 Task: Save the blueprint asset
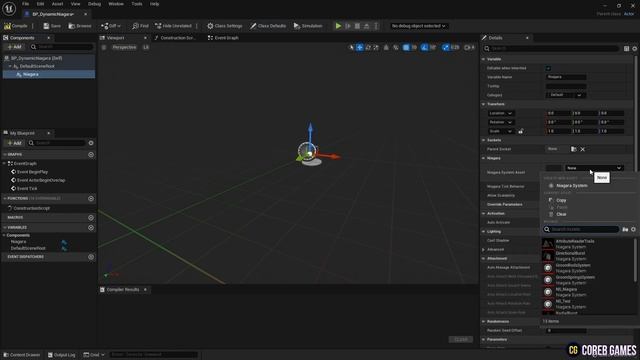pyautogui.click(x=52, y=26)
